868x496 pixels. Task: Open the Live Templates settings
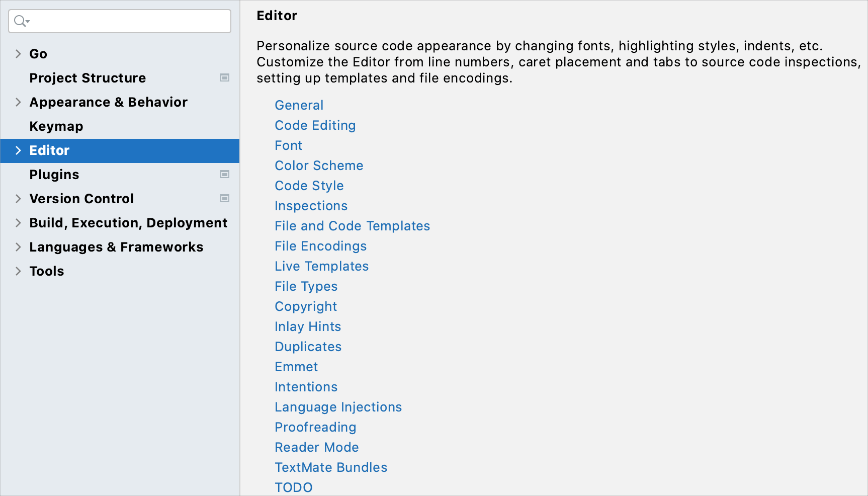pos(321,266)
